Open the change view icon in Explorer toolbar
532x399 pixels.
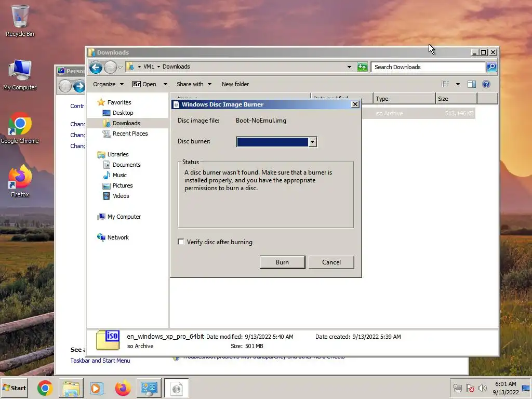pos(445,84)
